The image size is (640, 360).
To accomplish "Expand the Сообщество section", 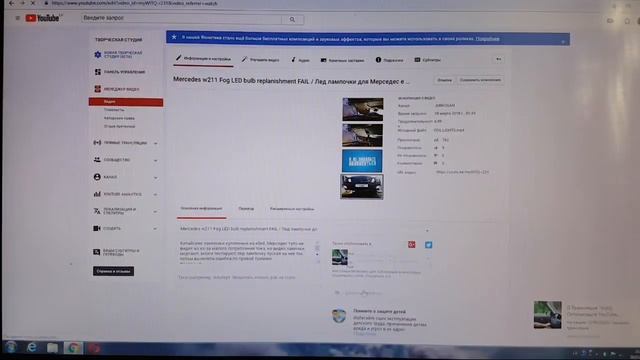I will 156,160.
